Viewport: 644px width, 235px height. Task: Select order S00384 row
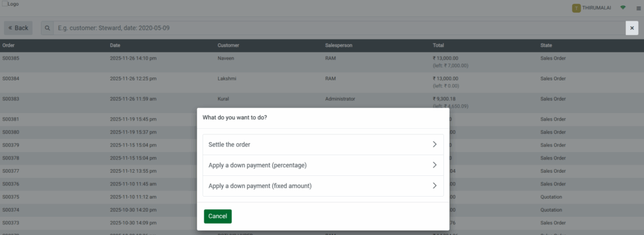click(322, 82)
